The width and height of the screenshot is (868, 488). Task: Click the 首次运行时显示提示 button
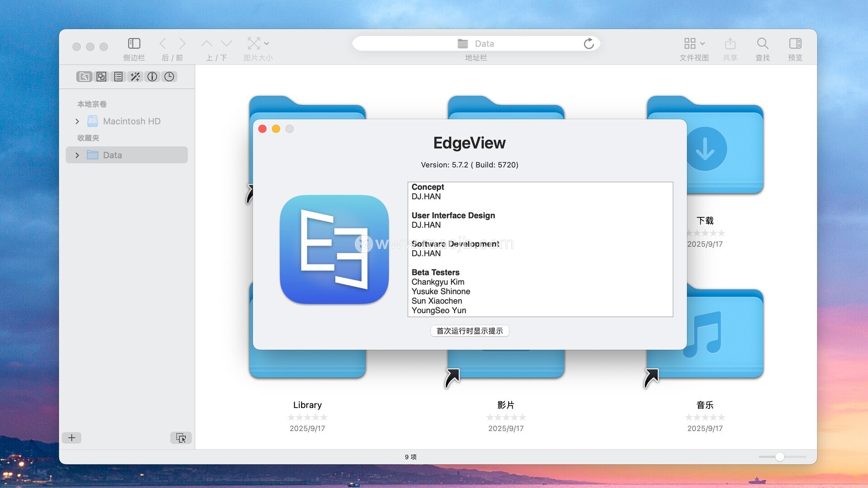click(469, 331)
